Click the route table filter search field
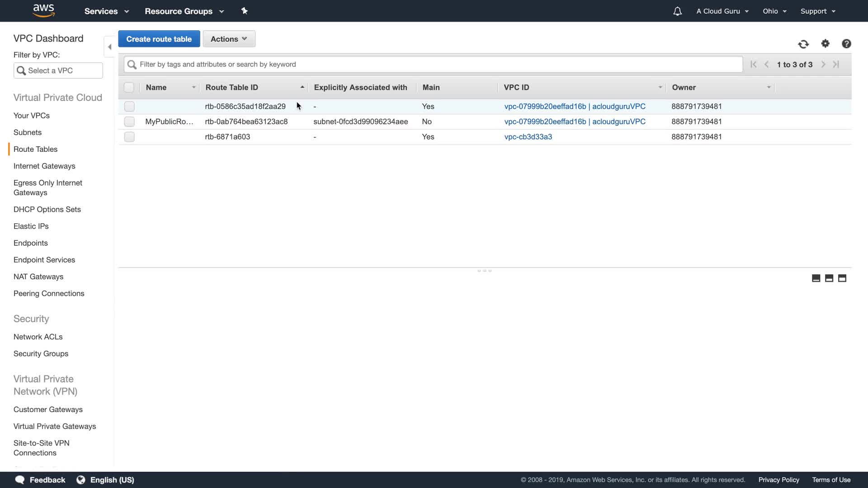Viewport: 868px width, 488px height. point(434,64)
